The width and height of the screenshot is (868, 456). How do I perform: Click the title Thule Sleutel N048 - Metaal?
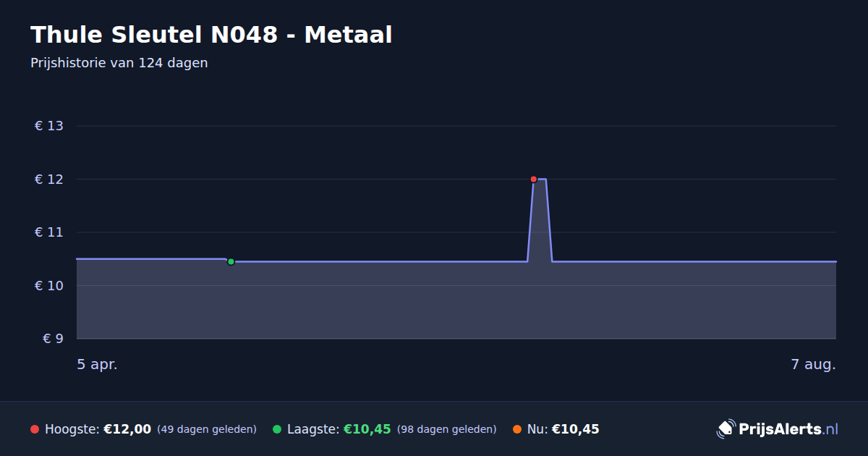[211, 35]
